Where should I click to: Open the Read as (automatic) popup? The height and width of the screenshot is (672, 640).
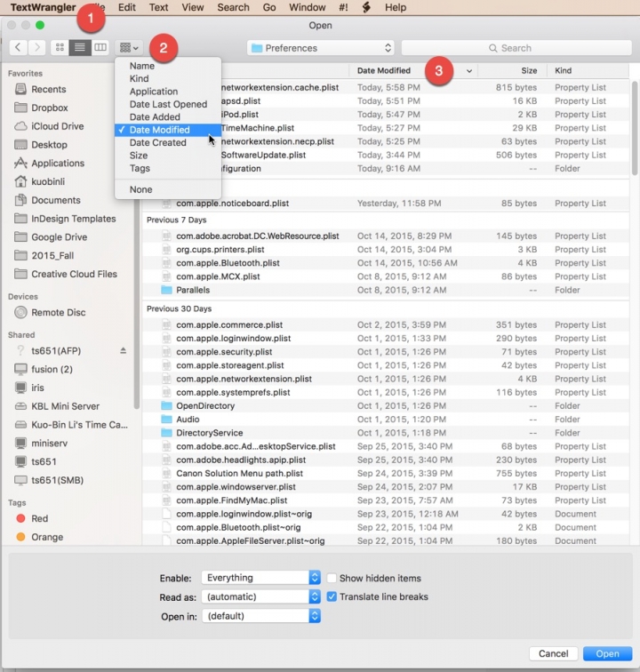pyautogui.click(x=261, y=596)
